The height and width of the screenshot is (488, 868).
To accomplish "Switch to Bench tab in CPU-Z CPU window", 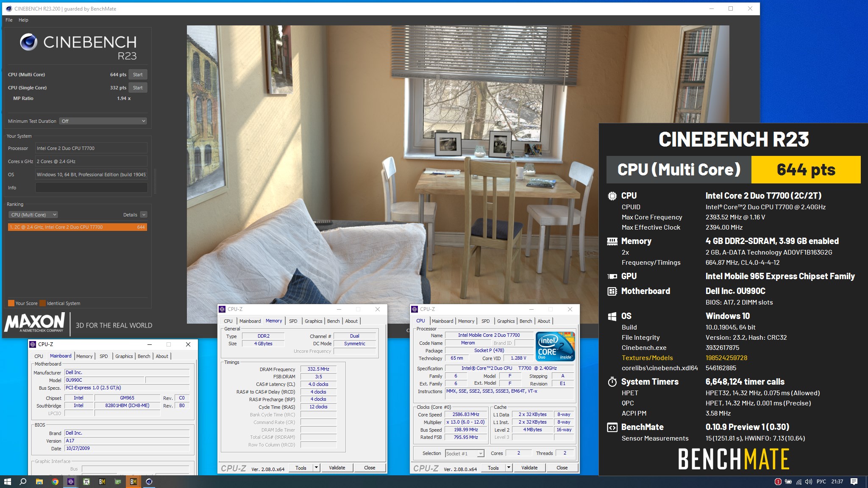I will (526, 321).
